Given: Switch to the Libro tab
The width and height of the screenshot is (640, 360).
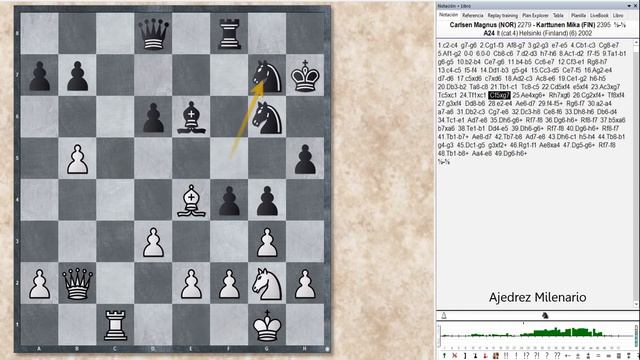Looking at the screenshot, I should pos(618,15).
